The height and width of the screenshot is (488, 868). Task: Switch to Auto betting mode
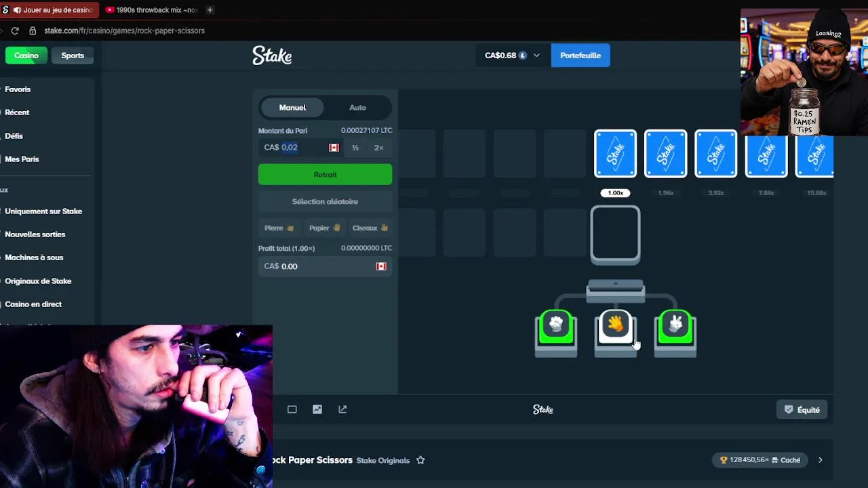point(357,108)
